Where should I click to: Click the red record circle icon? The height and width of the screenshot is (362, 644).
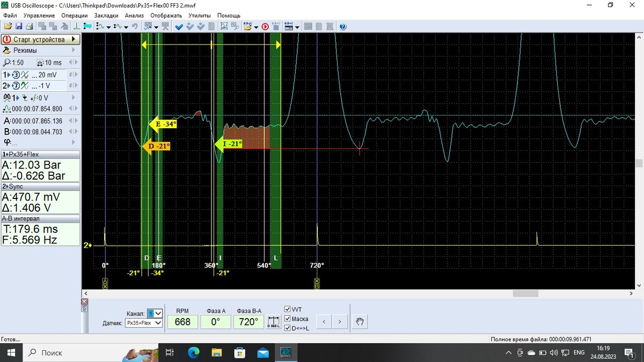[265, 26]
